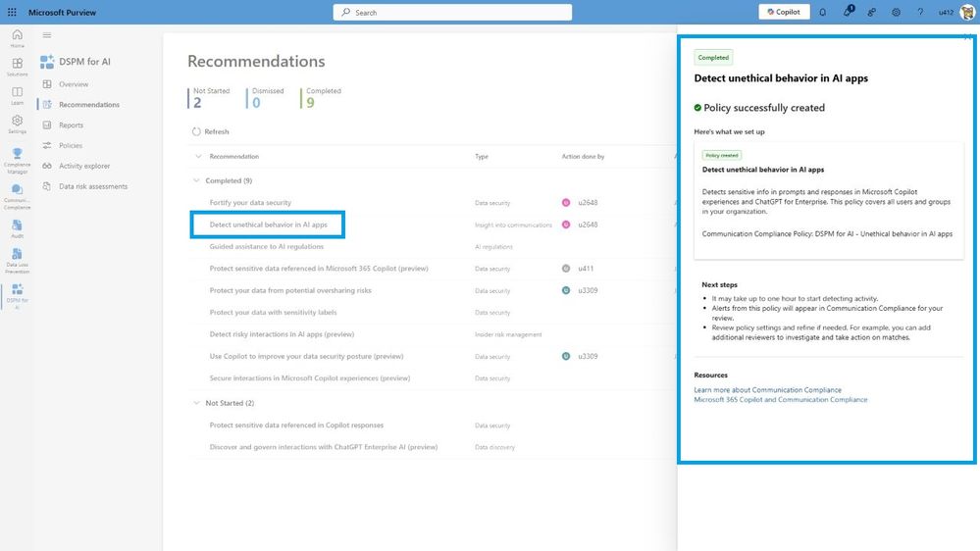This screenshot has width=980, height=551.
Task: Click Not Started count 2
Action: coord(197,103)
